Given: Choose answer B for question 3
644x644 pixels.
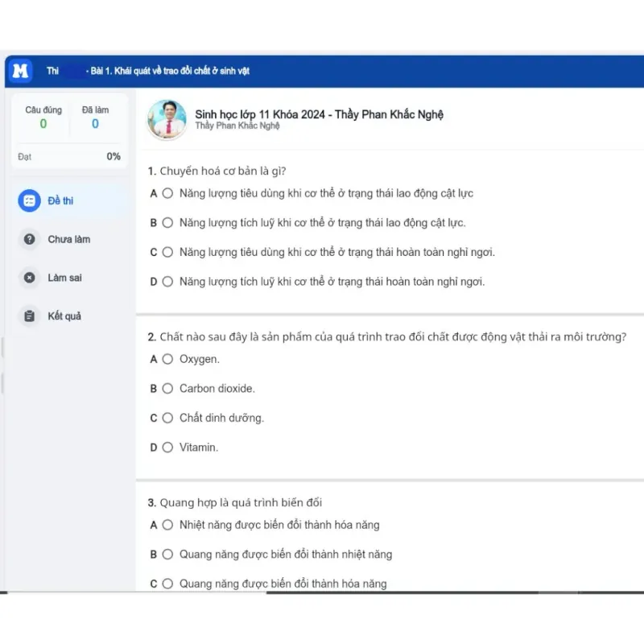Looking at the screenshot, I should (167, 554).
